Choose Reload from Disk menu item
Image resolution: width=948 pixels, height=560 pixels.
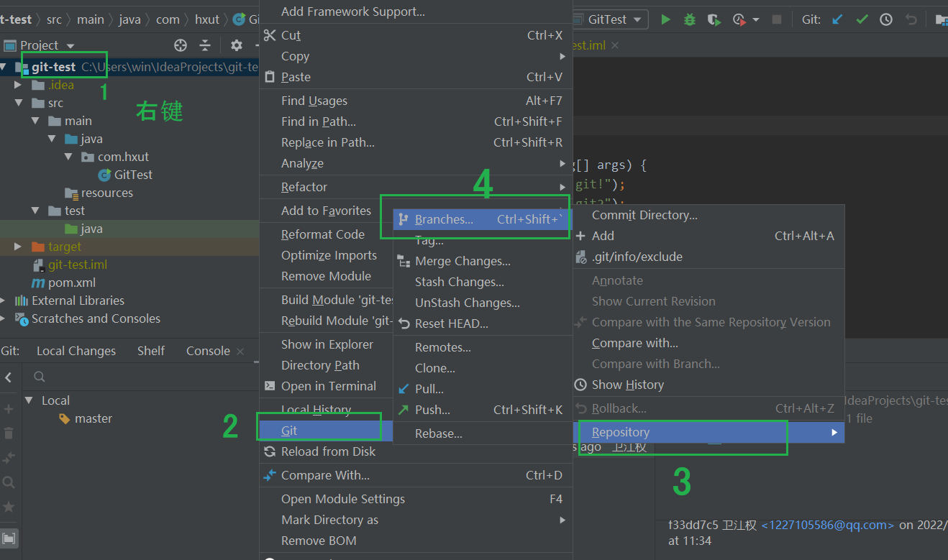[x=416, y=451]
